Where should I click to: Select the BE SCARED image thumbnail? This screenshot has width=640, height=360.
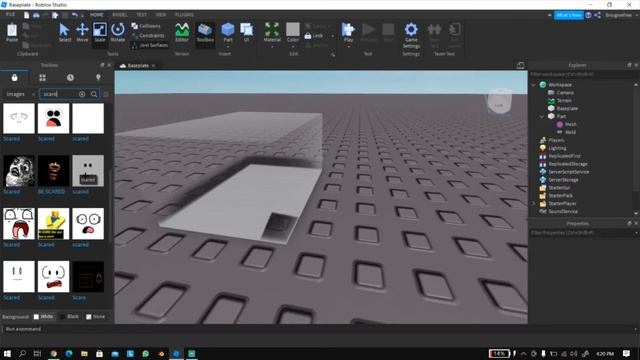(x=53, y=170)
